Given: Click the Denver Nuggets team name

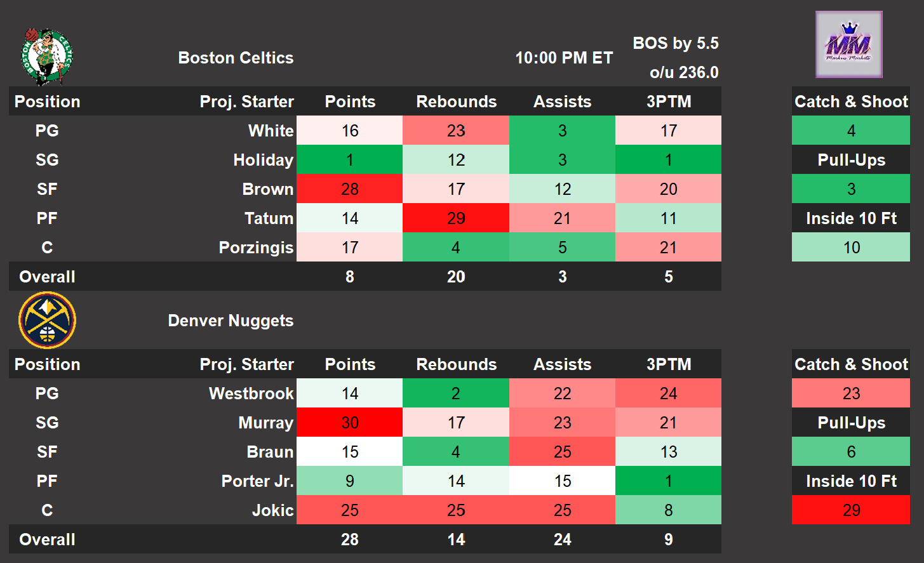Looking at the screenshot, I should 231,321.
